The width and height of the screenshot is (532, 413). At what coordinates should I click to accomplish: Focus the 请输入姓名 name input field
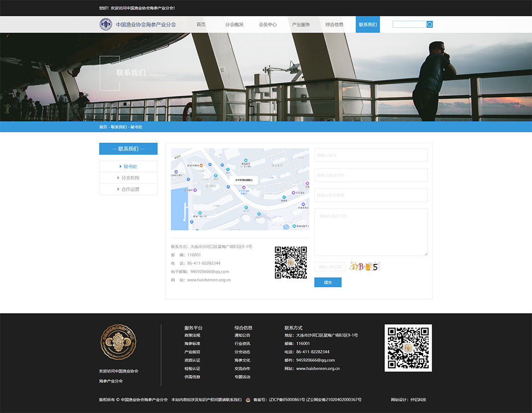tap(370, 155)
